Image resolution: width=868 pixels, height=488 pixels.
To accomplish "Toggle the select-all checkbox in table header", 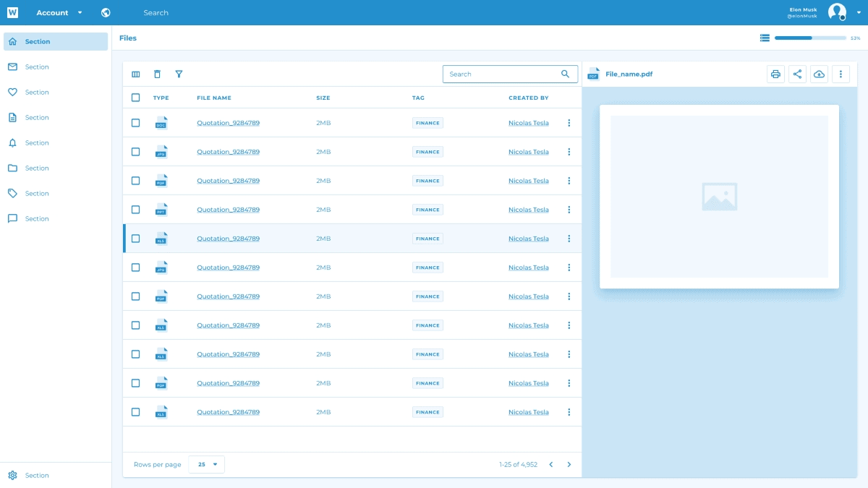I will click(x=135, y=98).
